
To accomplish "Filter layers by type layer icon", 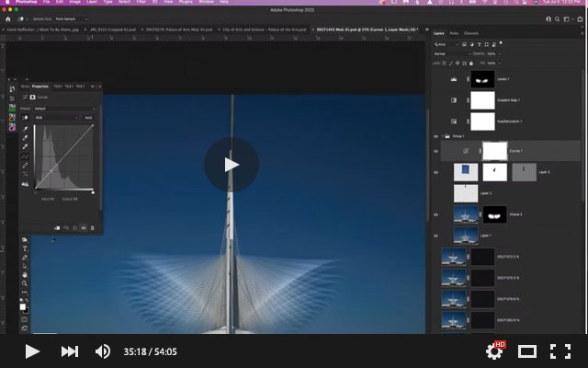I will point(480,44).
